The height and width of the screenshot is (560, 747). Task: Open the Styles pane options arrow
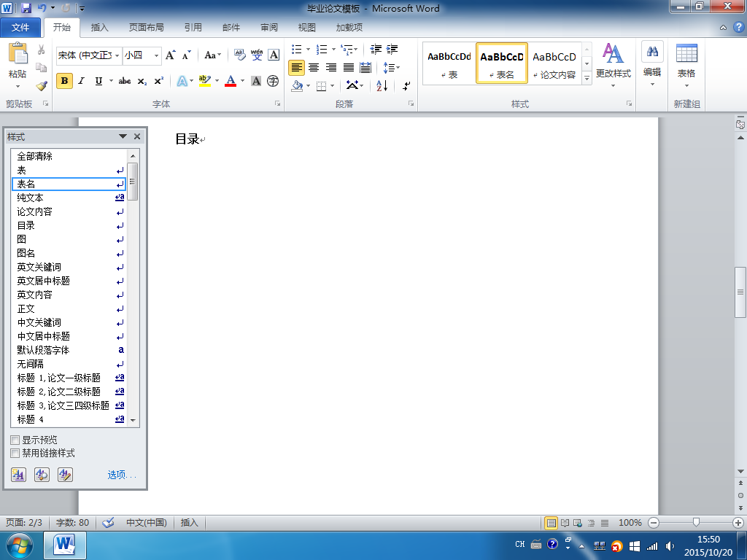click(123, 136)
